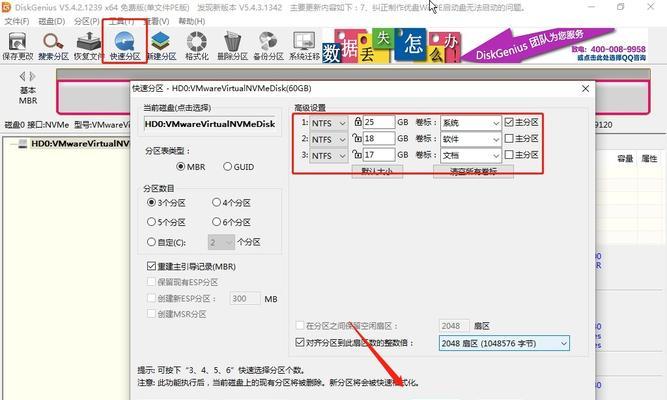The height and width of the screenshot is (400, 667).
Task: Select HD0:VMwareVirtualNV disk in tree
Action: 80,143
